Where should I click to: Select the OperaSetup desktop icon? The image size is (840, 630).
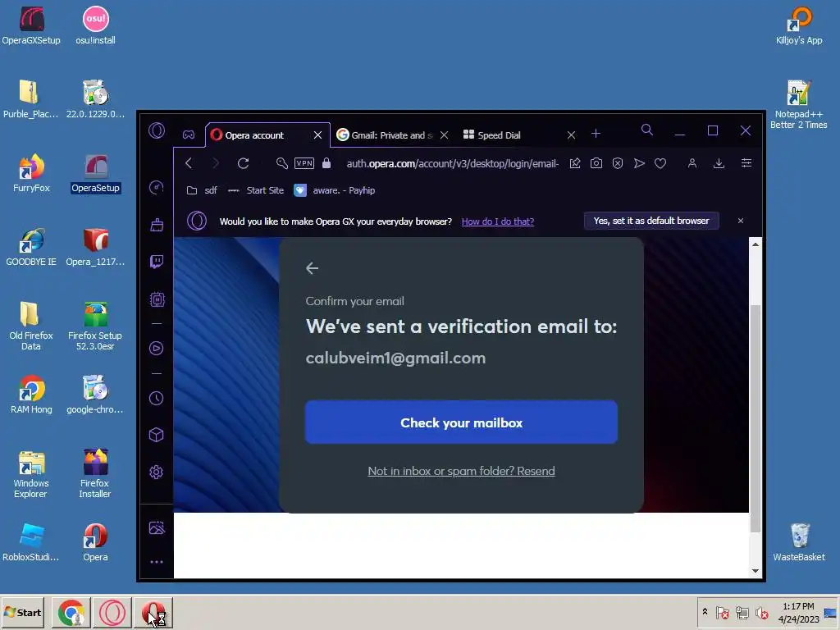pos(96,173)
